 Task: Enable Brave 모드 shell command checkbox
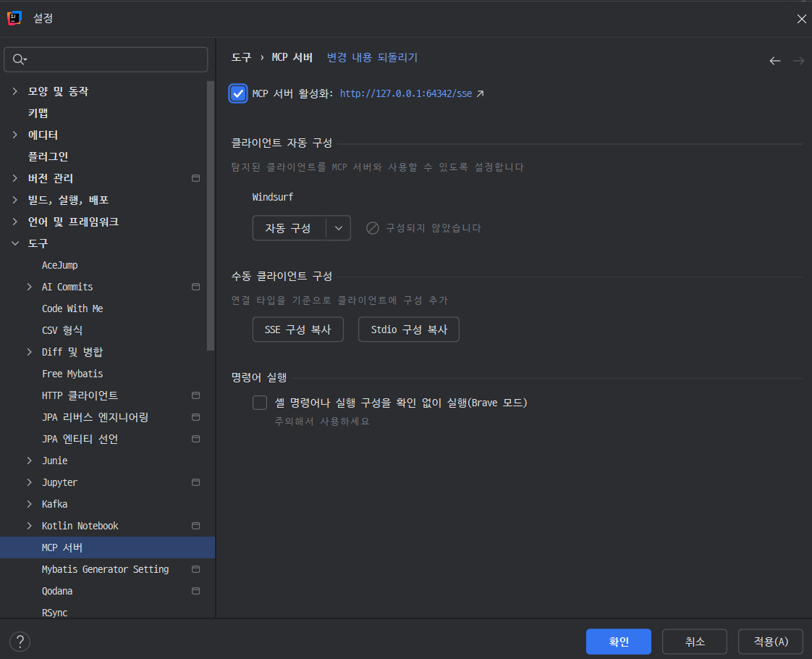coord(260,403)
